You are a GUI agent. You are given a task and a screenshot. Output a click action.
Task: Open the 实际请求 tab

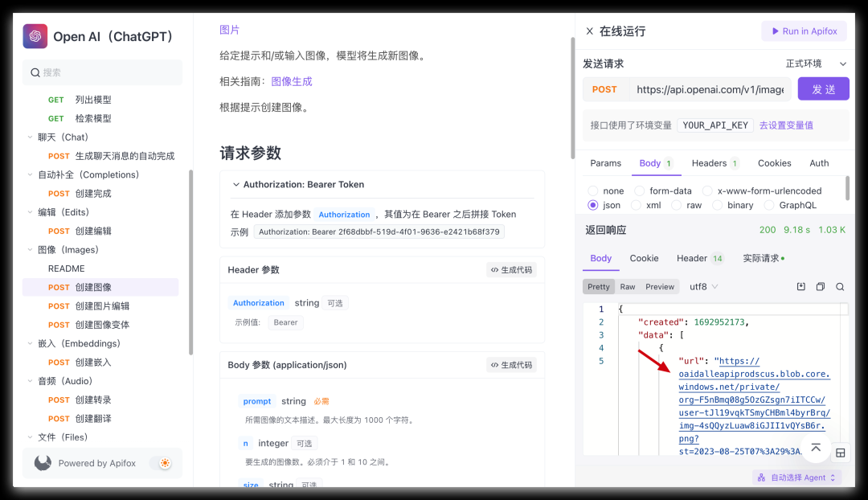(764, 259)
